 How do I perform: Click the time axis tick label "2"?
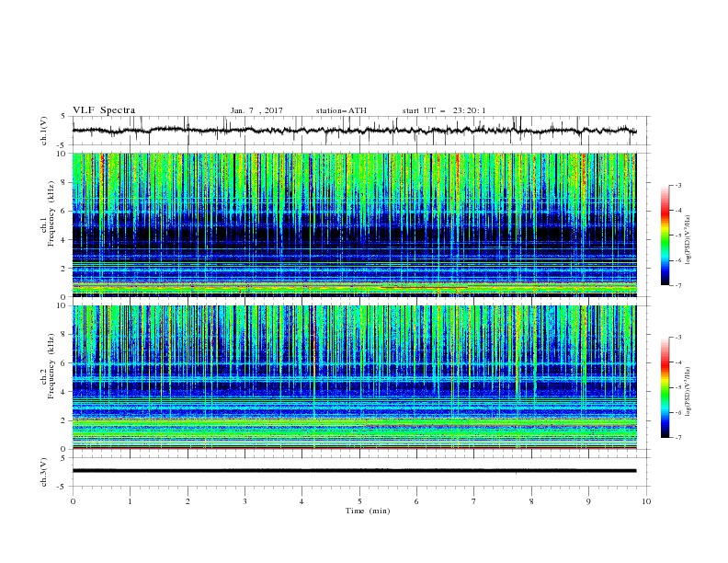click(188, 501)
